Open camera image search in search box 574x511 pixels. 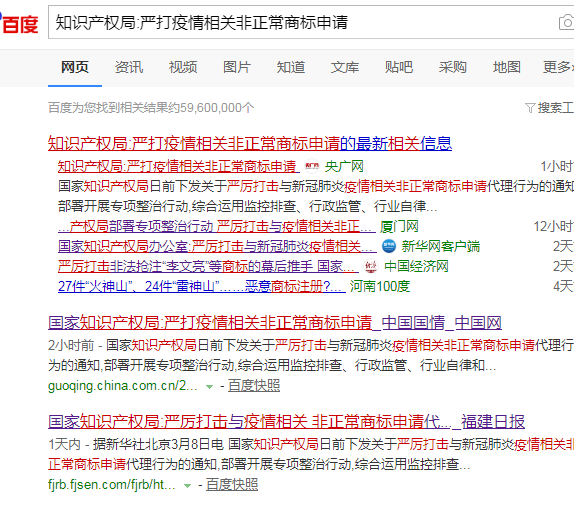tap(566, 23)
